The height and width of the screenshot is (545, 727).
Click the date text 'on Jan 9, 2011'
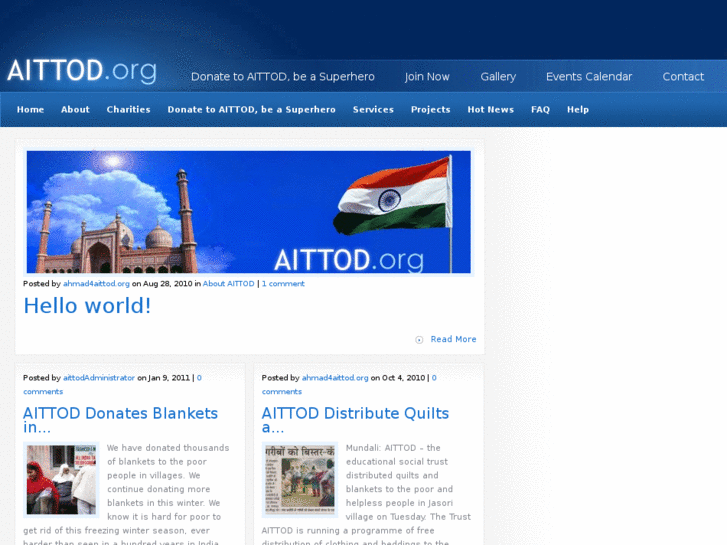point(164,378)
